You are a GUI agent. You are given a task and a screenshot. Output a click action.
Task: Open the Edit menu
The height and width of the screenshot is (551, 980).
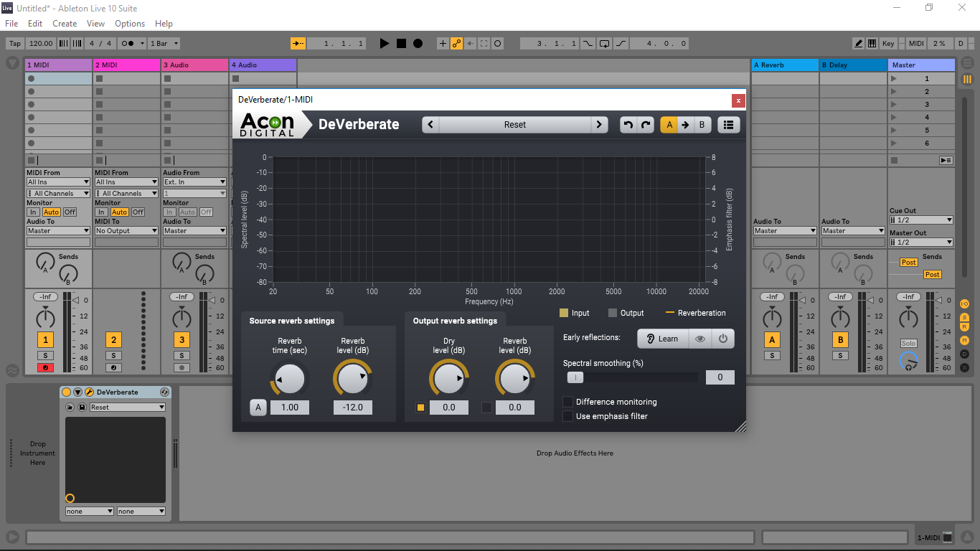[x=35, y=24]
